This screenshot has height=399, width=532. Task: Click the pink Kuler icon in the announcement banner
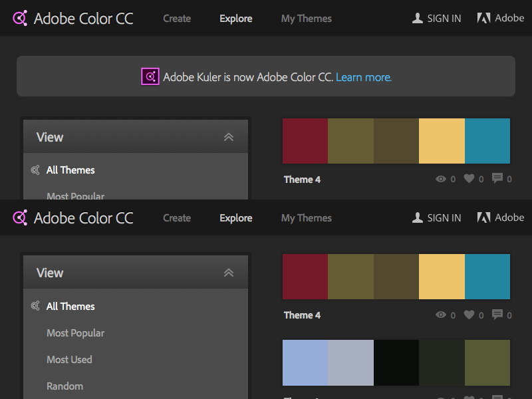click(x=150, y=76)
